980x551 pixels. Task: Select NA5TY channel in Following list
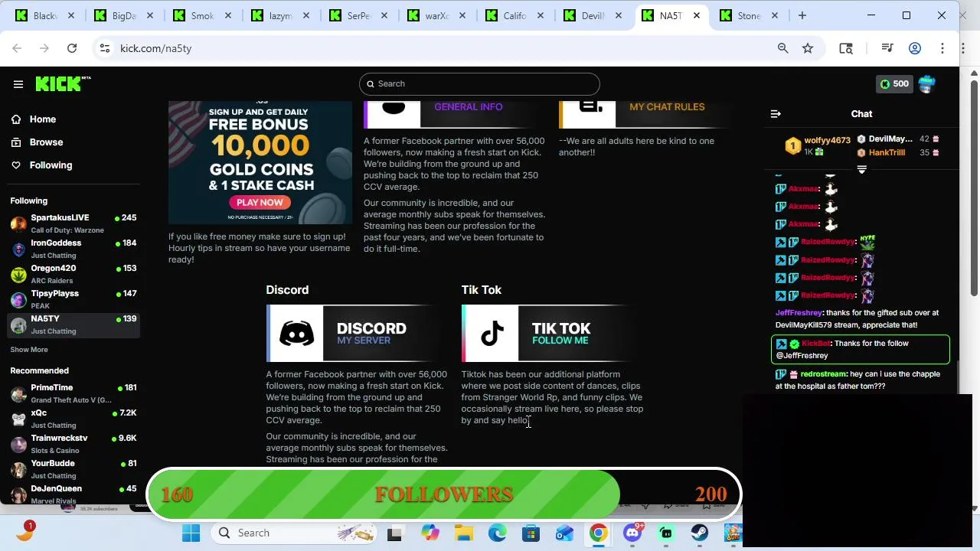pyautogui.click(x=73, y=324)
